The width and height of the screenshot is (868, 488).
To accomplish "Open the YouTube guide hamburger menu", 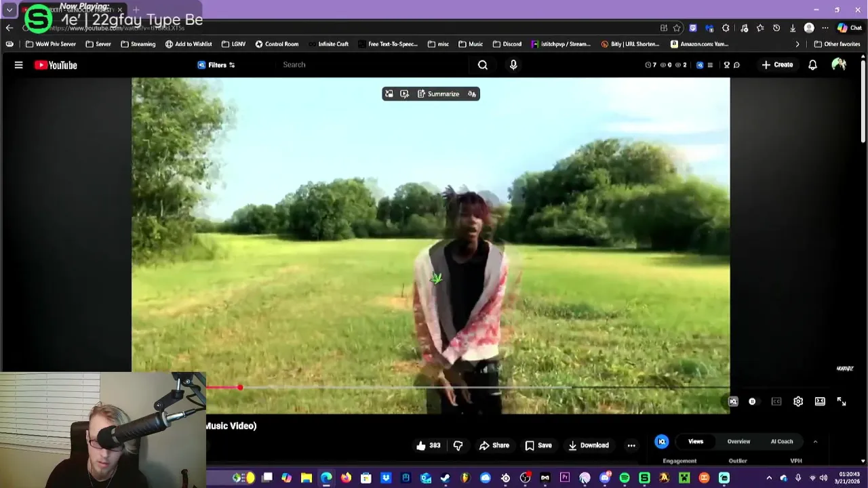I will click(18, 65).
